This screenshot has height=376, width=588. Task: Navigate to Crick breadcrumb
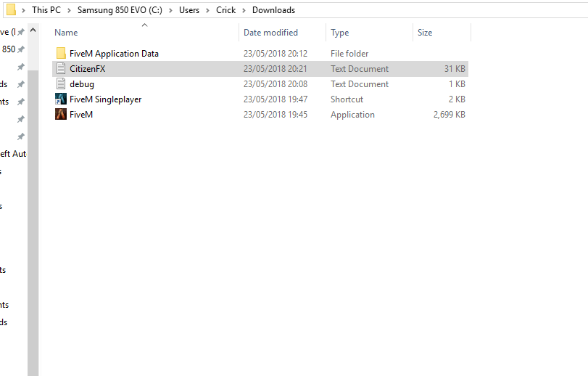(225, 10)
